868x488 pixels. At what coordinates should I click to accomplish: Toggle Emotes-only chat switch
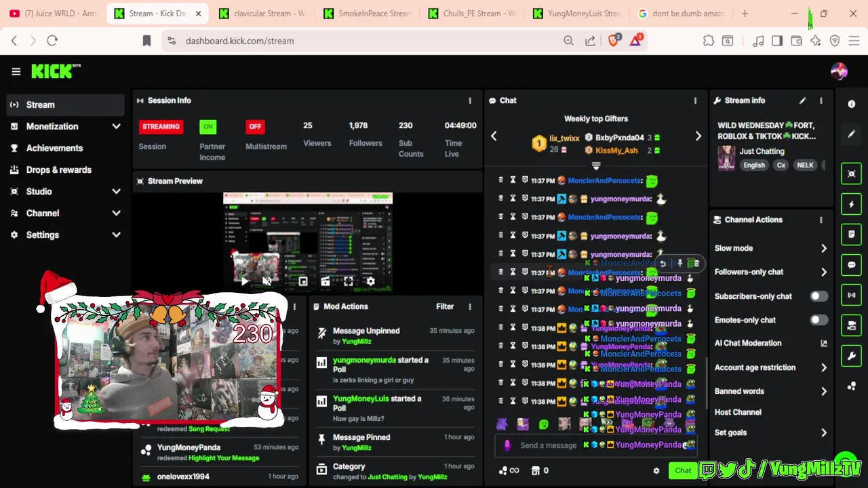pos(819,320)
